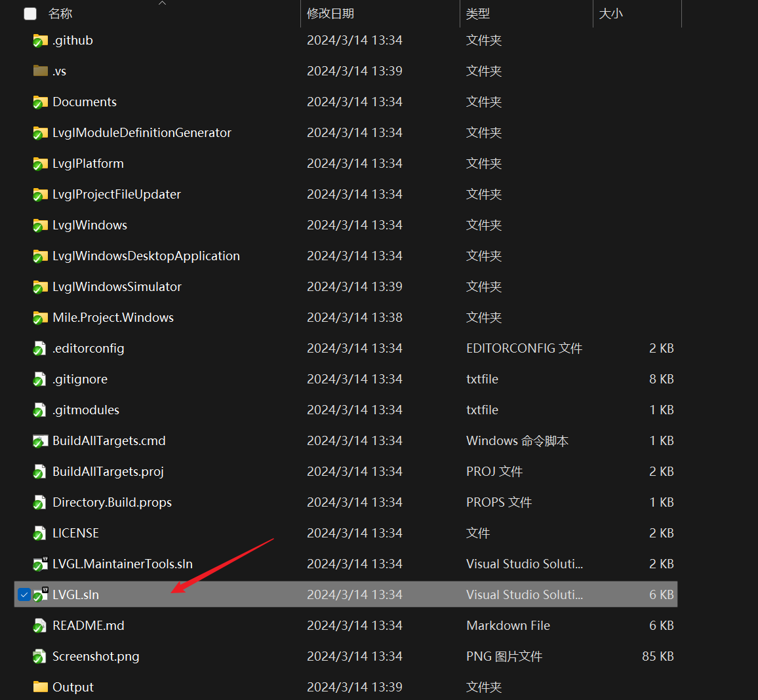Select the LVGL.sln file name
Viewport: 758px width, 700px height.
point(75,594)
